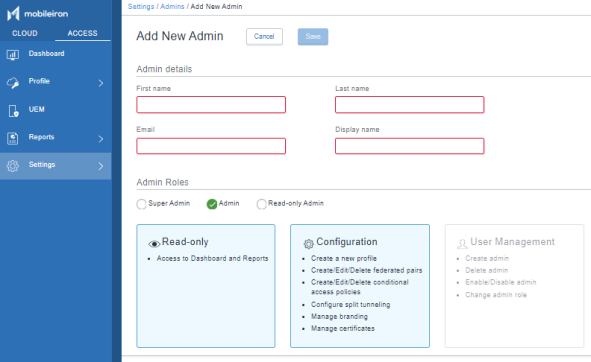Viewport: 591px width, 362px height.
Task: Click the Reports document icon
Action: tap(12, 139)
